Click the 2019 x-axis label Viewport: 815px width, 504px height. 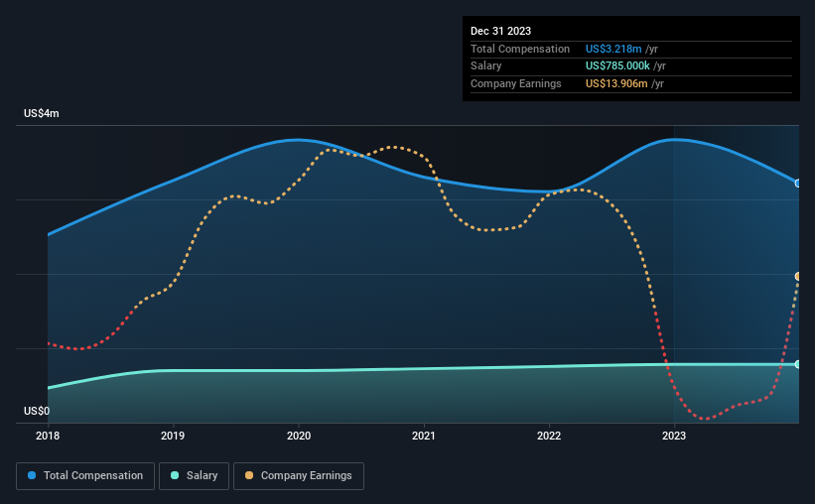[173, 436]
